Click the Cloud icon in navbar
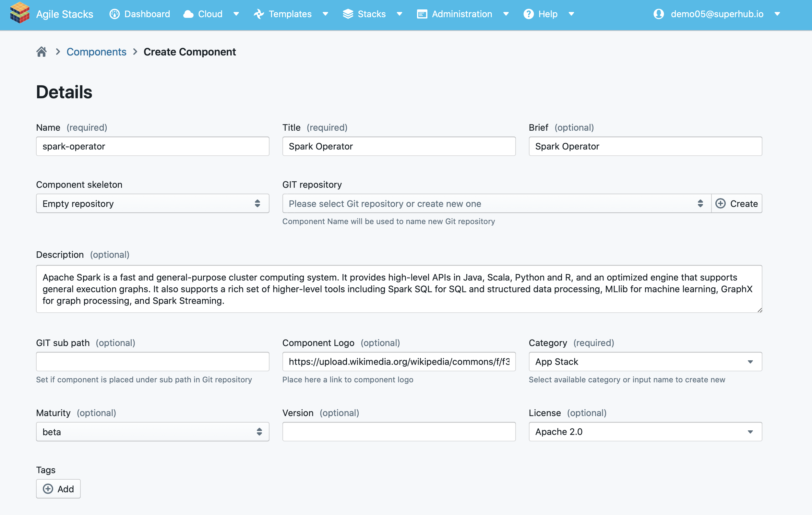This screenshot has height=515, width=812. click(x=188, y=14)
